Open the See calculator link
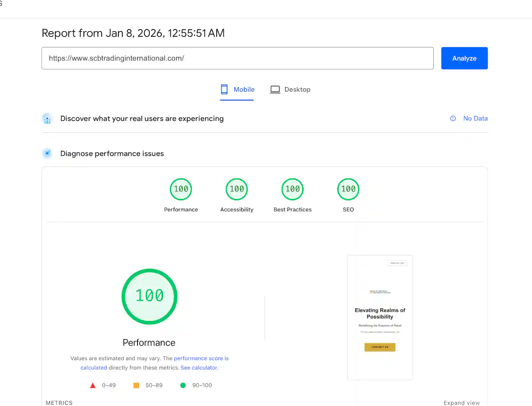Screen dimensions: 532x406 click(x=198, y=368)
